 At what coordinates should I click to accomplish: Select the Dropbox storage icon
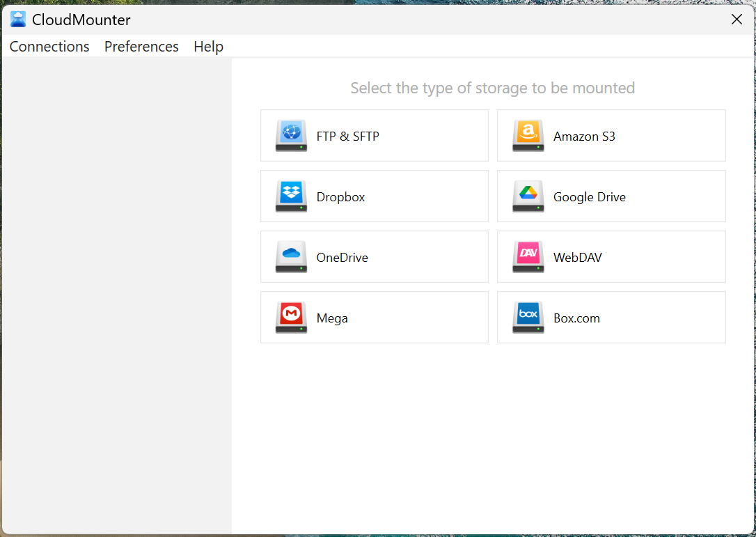pos(290,196)
